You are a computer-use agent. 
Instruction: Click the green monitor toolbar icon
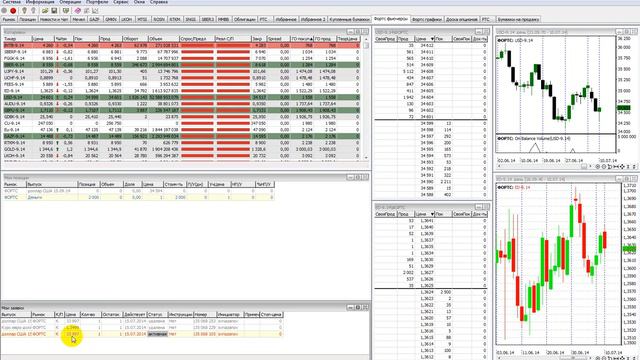pos(66,11)
